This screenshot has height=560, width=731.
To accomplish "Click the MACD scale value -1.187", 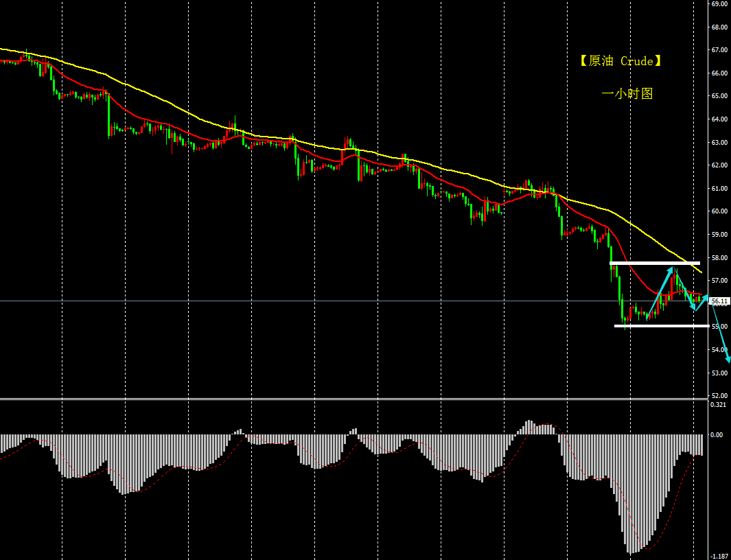I will (719, 557).
